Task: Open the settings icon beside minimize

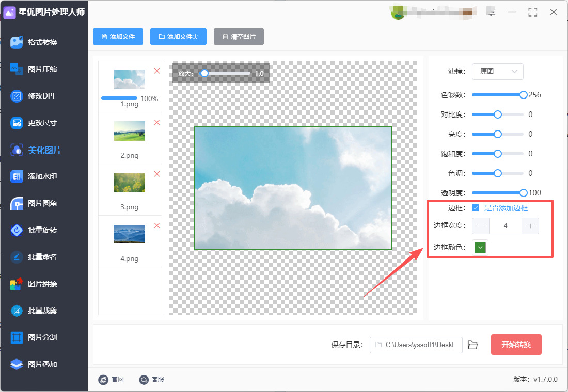Action: click(491, 12)
